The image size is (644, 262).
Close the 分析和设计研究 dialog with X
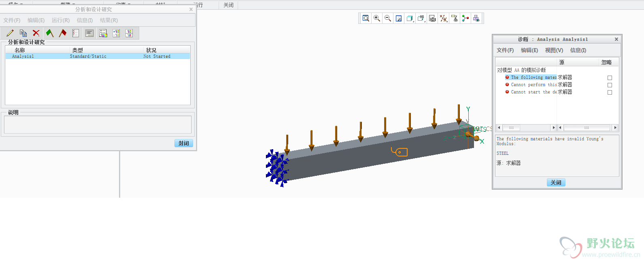pyautogui.click(x=191, y=9)
